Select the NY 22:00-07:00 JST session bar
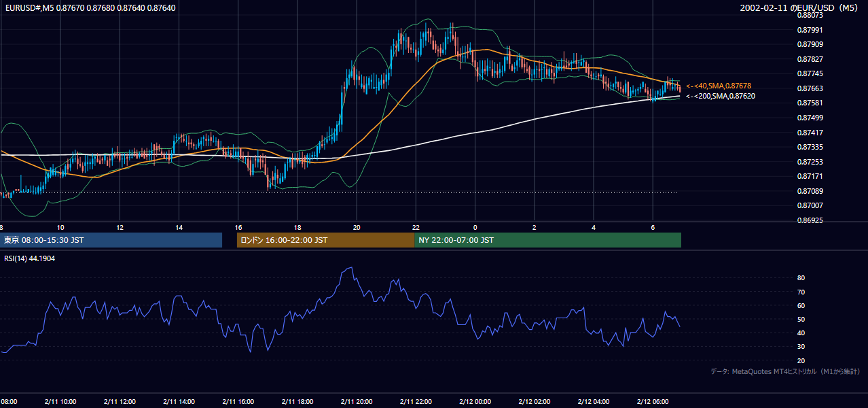Image resolution: width=868 pixels, height=408 pixels. [x=547, y=240]
